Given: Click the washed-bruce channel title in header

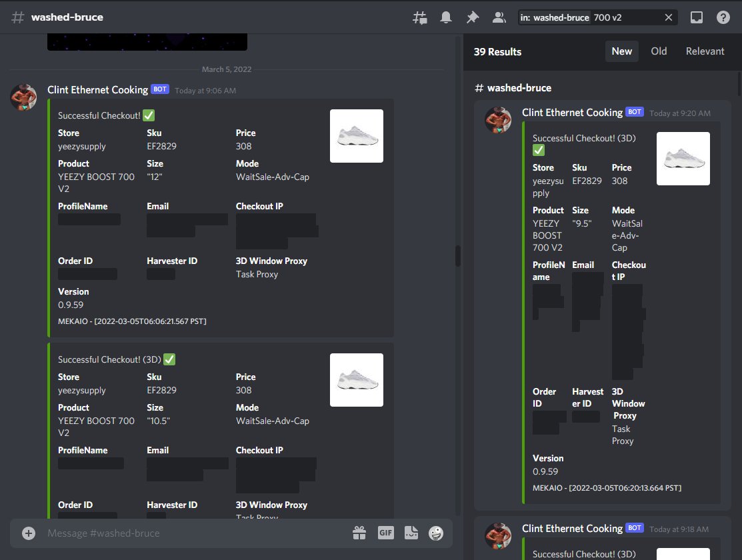Looking at the screenshot, I should [x=67, y=17].
